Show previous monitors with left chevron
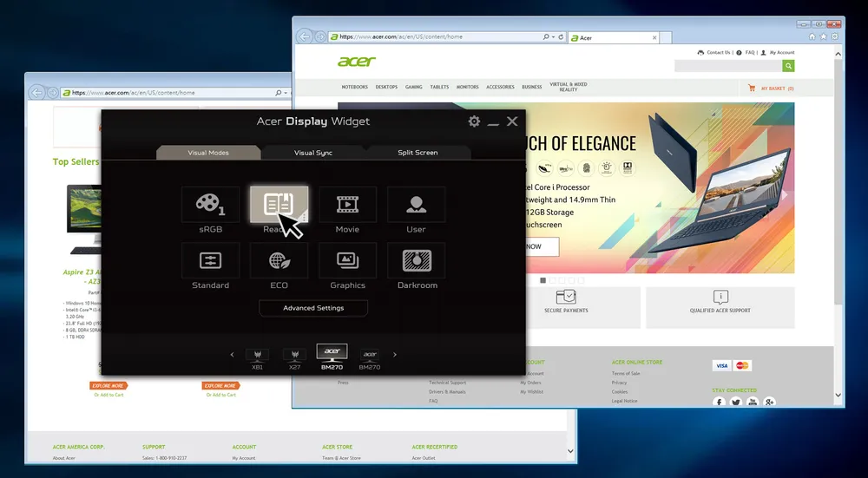Image resolution: width=868 pixels, height=478 pixels. (x=232, y=355)
